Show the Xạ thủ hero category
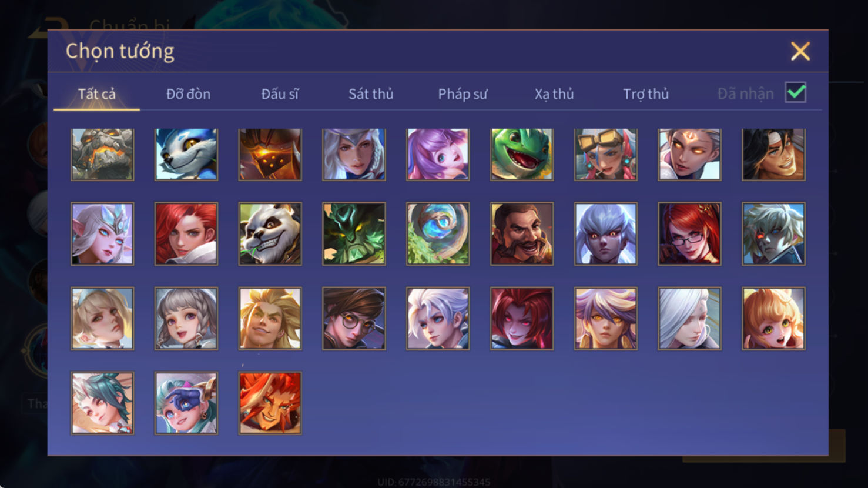The width and height of the screenshot is (868, 488). click(554, 94)
